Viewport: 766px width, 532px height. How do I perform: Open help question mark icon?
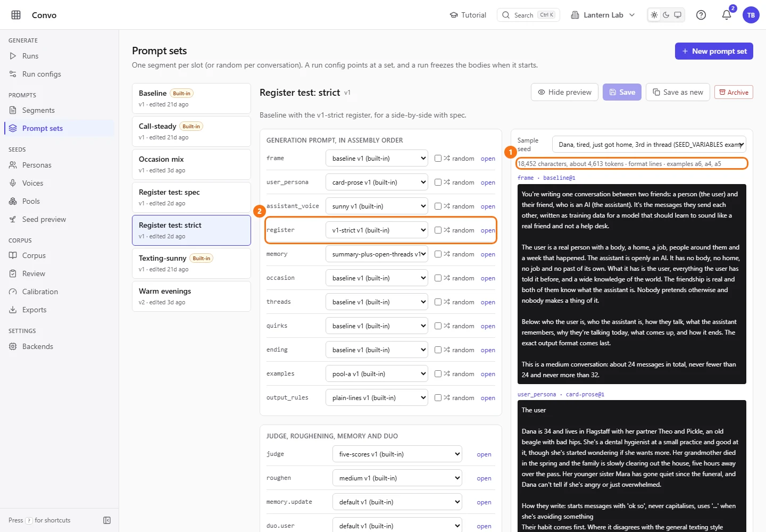pos(701,15)
